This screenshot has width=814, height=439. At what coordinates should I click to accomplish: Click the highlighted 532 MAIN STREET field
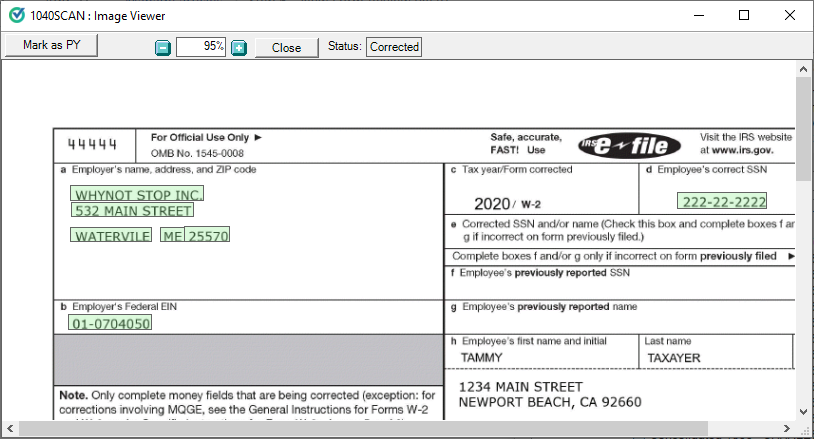point(132,210)
